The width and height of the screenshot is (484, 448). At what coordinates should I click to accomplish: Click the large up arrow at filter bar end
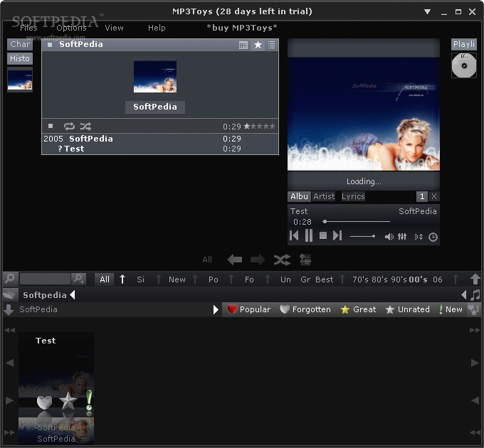point(475,279)
